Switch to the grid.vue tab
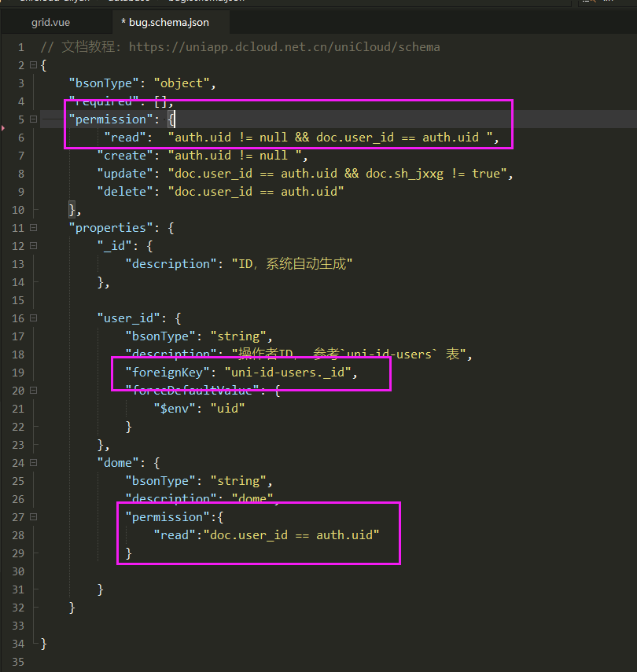 [x=50, y=22]
